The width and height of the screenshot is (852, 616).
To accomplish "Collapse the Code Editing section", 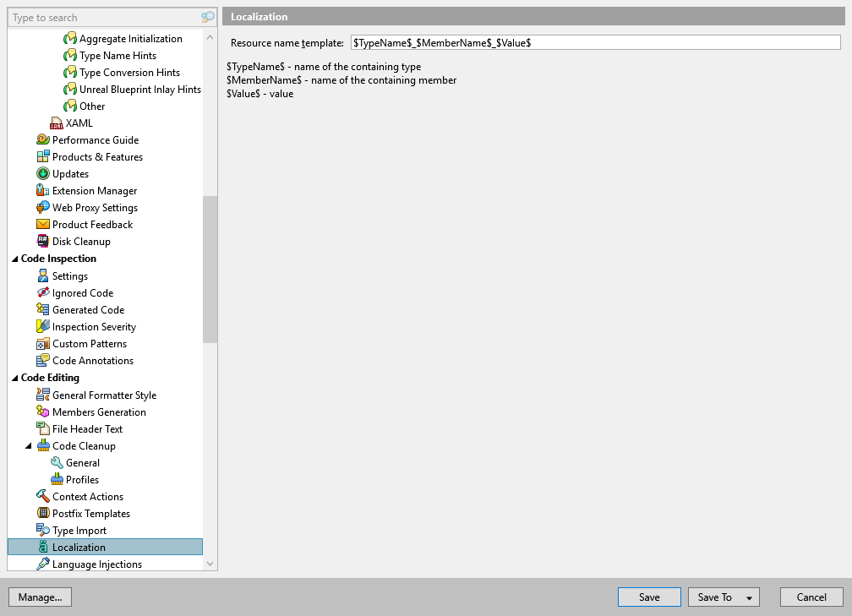I will (x=14, y=378).
